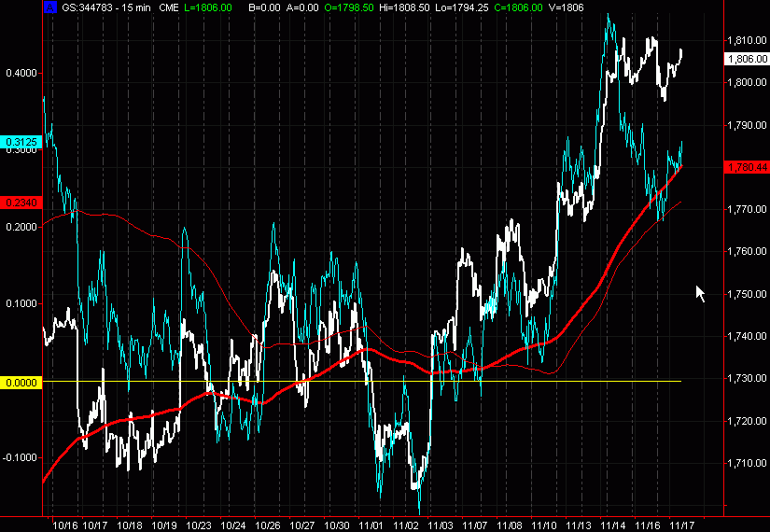The image size is (770, 532).
Task: Click the V=1806 volume value
Action: pyautogui.click(x=567, y=7)
